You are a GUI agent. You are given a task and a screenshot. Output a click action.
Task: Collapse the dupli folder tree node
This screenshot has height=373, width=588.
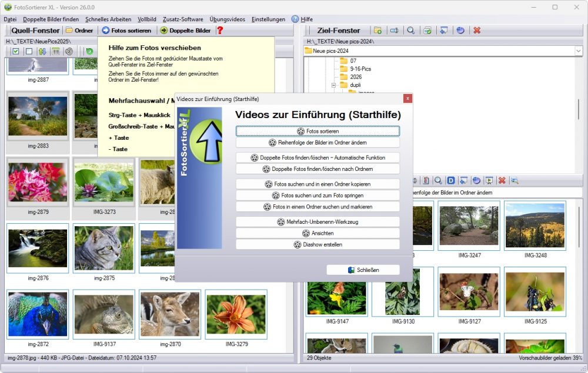(333, 85)
